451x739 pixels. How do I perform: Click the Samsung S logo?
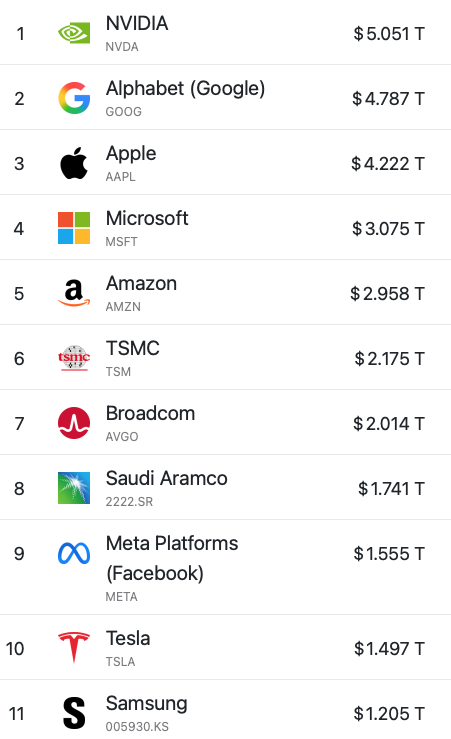click(74, 713)
